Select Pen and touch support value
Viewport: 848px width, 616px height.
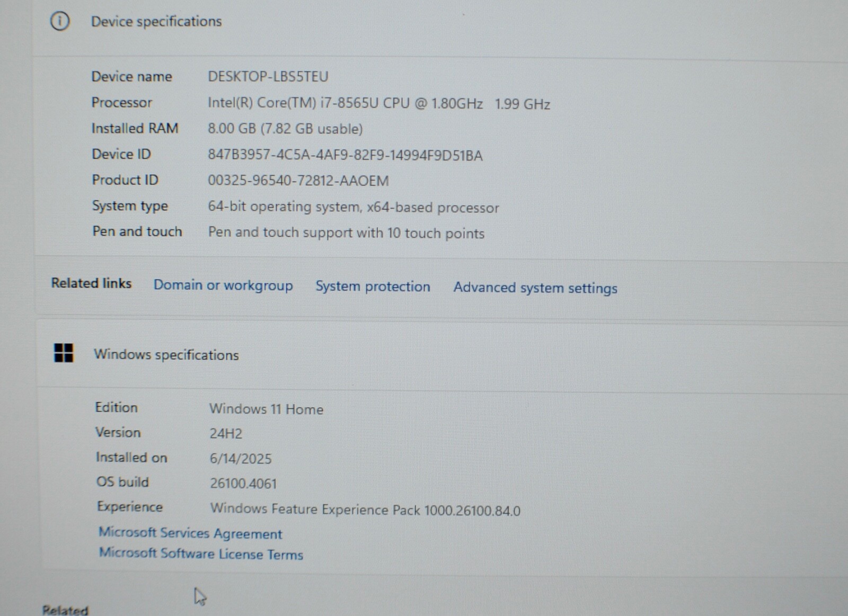(x=346, y=233)
